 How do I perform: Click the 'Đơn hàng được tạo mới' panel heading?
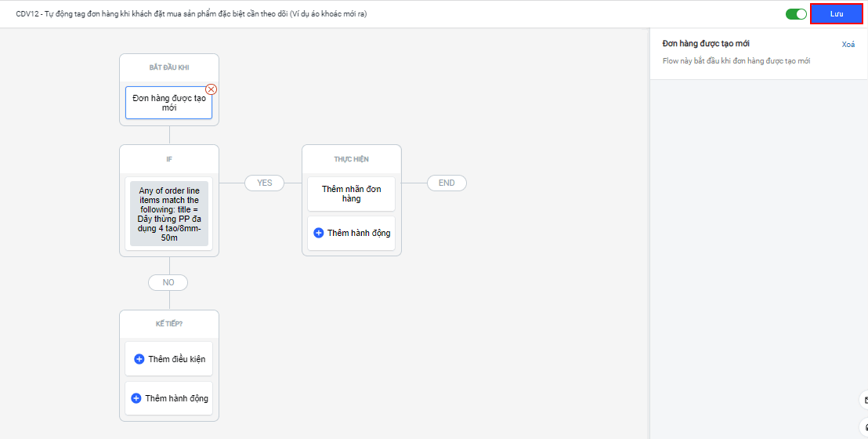tap(706, 44)
